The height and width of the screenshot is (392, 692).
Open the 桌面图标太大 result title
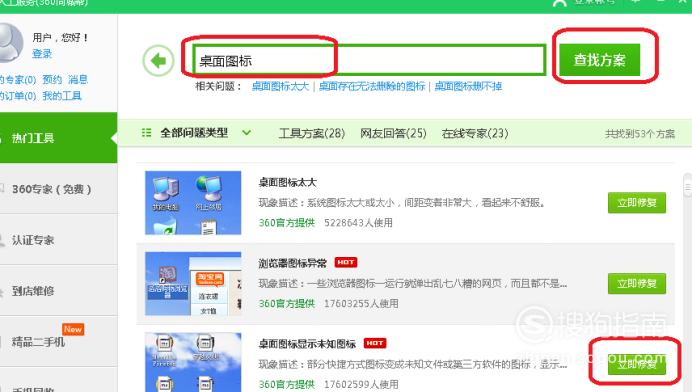pos(288,182)
